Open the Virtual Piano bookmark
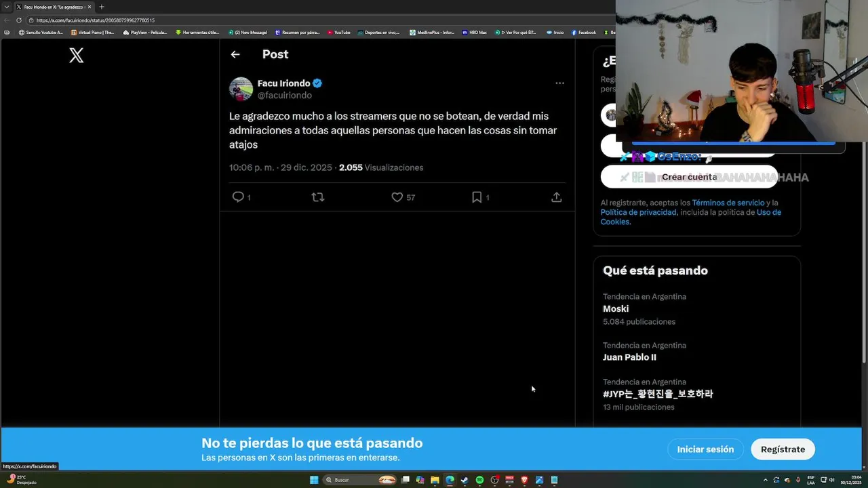This screenshot has width=868, height=488. coord(93,33)
